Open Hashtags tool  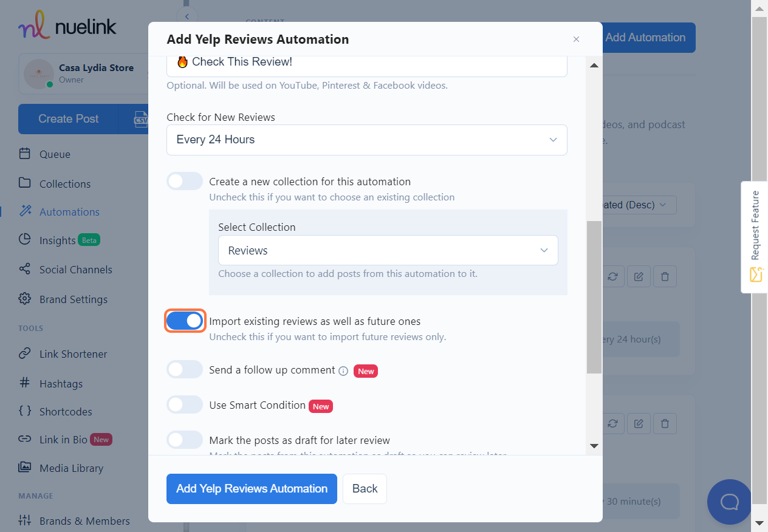point(61,384)
